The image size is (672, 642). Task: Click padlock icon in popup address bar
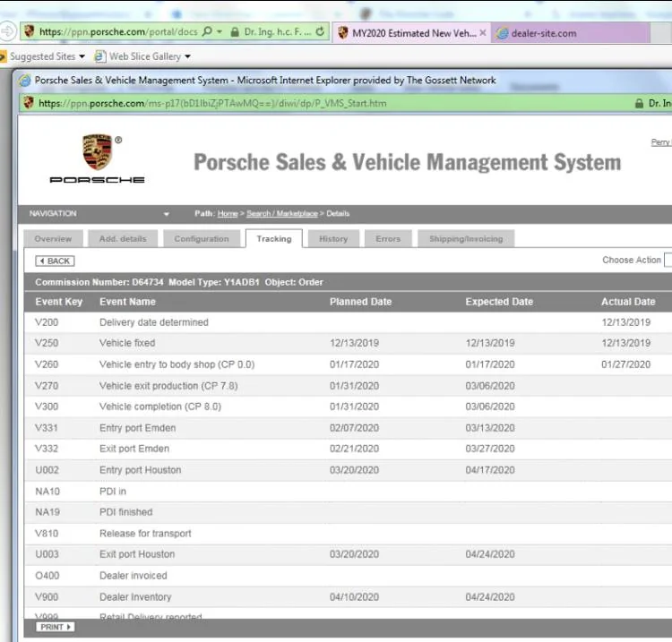tap(639, 103)
